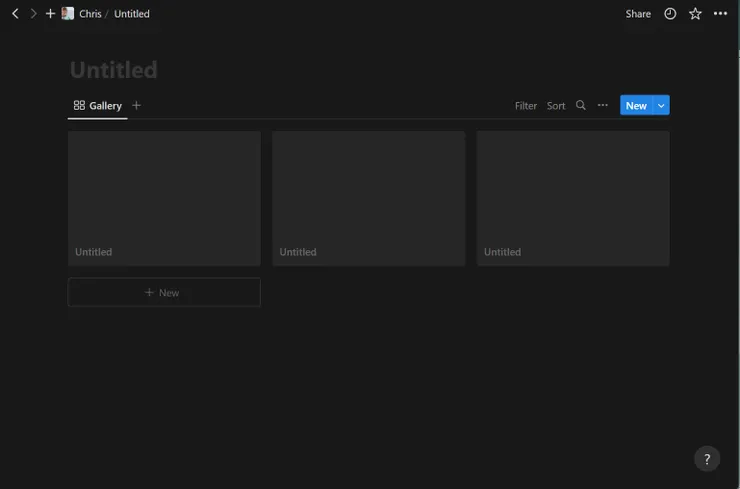Search the gallery with magnifier icon
740x489 pixels.
click(581, 105)
